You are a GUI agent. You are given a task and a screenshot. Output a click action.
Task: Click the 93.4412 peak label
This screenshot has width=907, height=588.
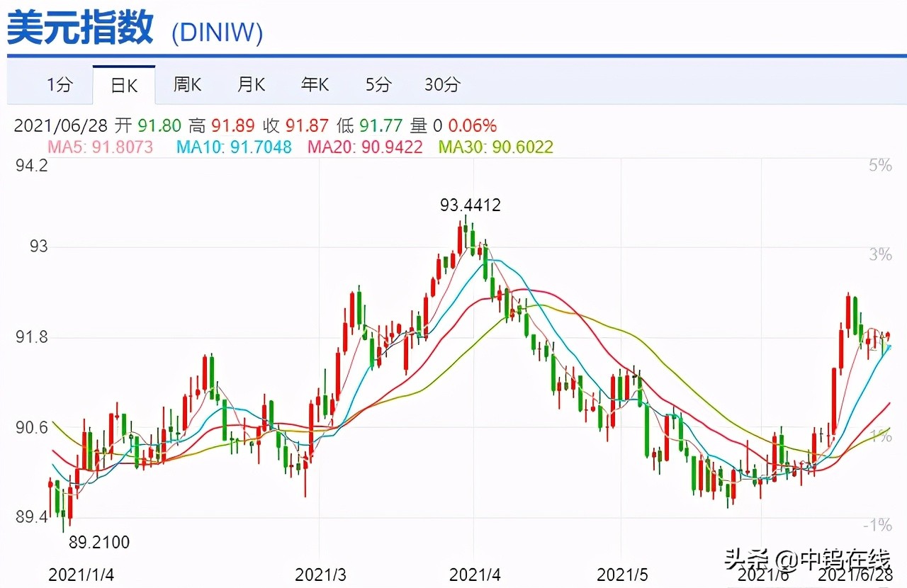tap(471, 205)
